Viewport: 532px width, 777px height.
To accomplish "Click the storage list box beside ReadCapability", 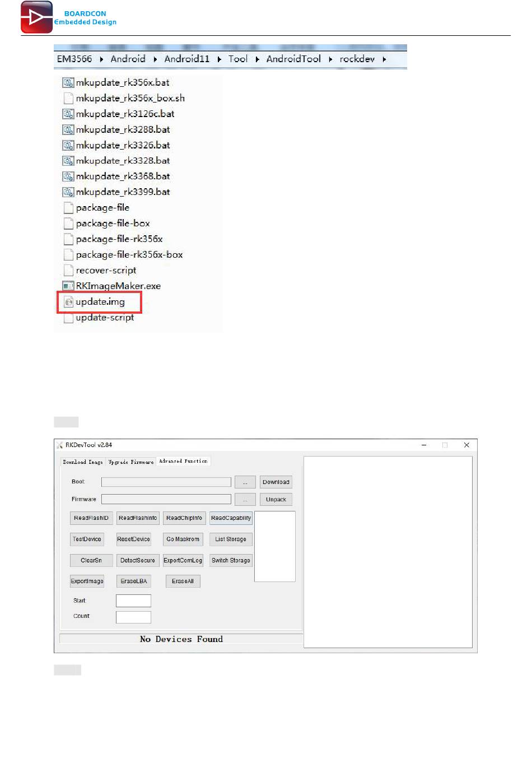I will click(x=275, y=546).
